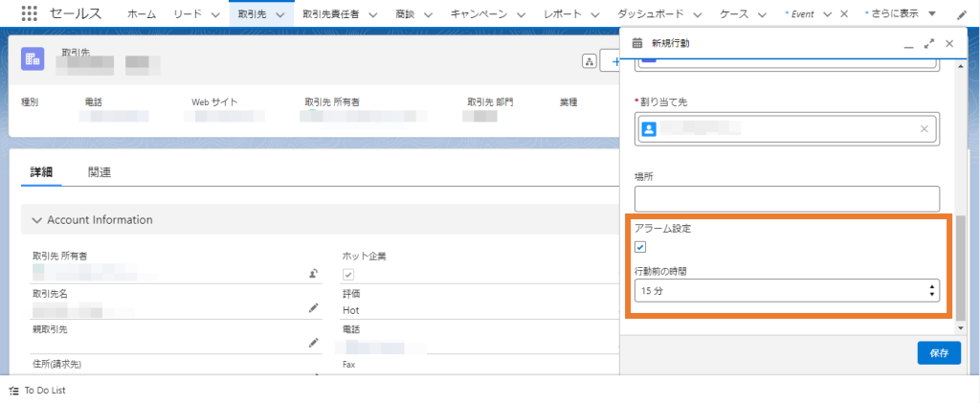
Task: Click the account hierarchy icon
Action: pos(590,61)
